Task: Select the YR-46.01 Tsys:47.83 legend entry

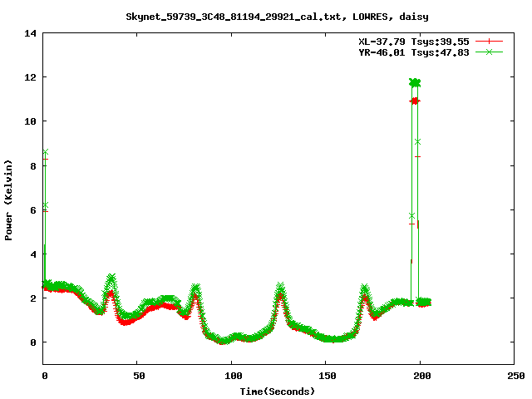Action: [414, 52]
